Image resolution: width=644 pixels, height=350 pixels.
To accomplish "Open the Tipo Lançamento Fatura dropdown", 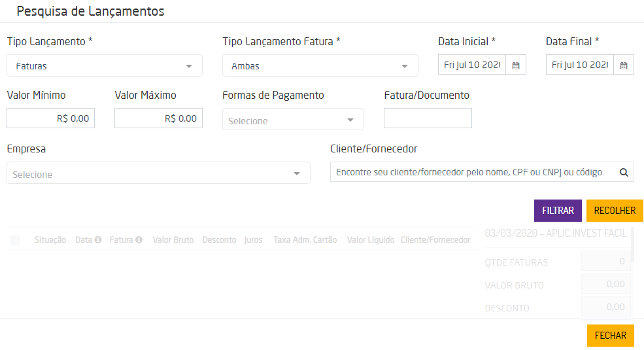I will pos(320,65).
